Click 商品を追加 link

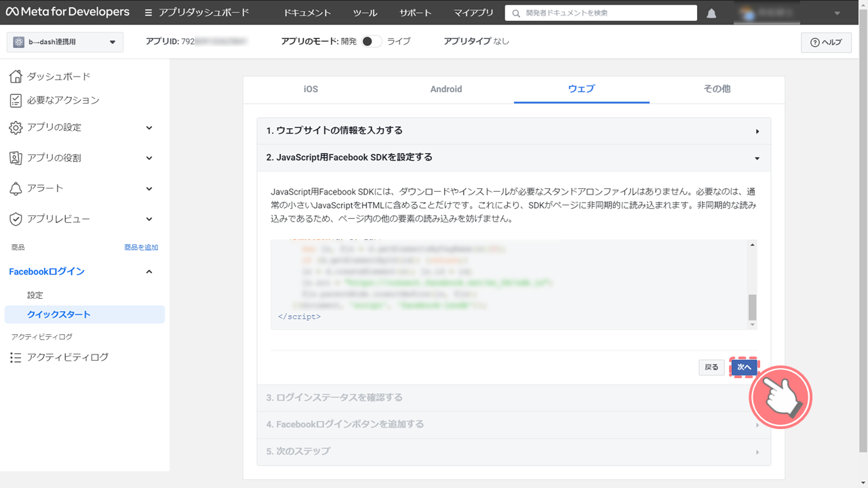pos(141,247)
